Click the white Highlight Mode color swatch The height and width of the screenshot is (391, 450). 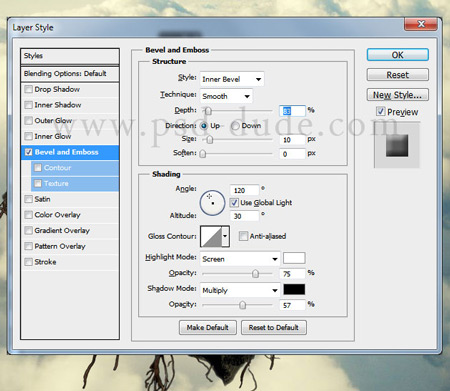(294, 258)
